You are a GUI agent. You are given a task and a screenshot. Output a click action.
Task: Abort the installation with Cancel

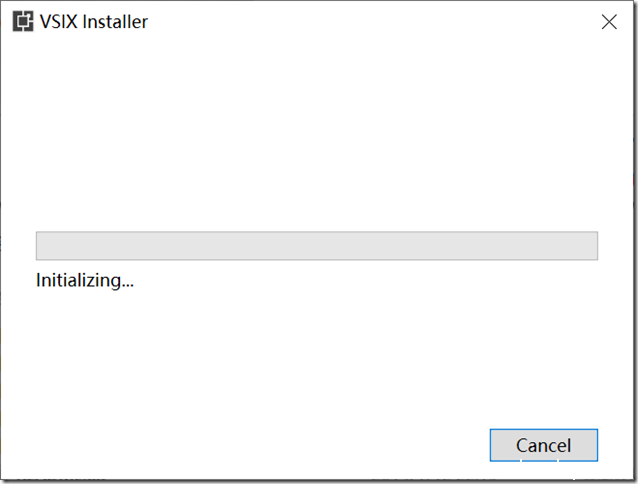click(x=543, y=445)
